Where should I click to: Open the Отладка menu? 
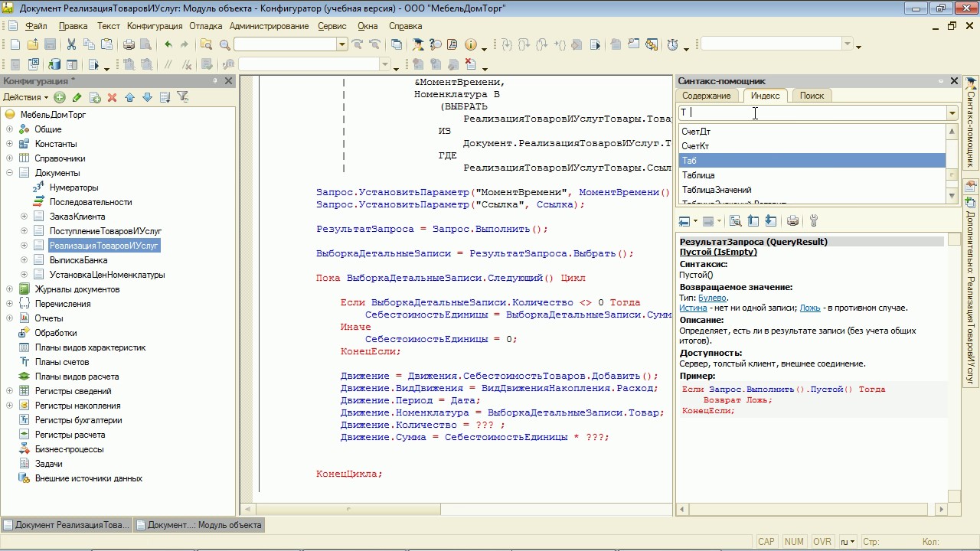coord(205,26)
